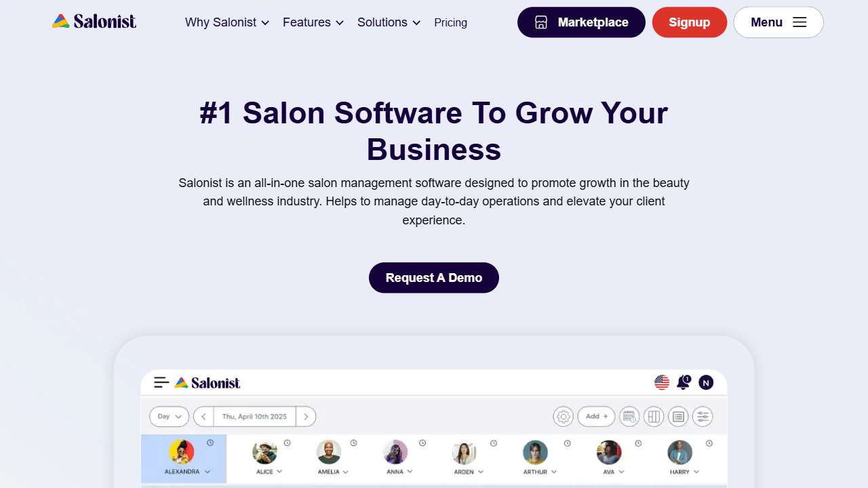The width and height of the screenshot is (868, 488).
Task: Click the N profile avatar
Action: coord(706,383)
